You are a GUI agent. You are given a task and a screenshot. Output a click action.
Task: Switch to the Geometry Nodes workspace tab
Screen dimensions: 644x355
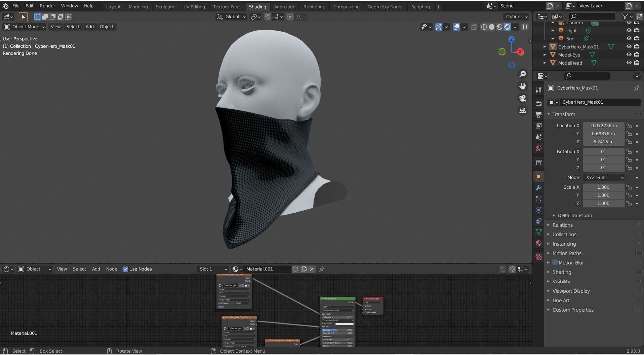385,7
